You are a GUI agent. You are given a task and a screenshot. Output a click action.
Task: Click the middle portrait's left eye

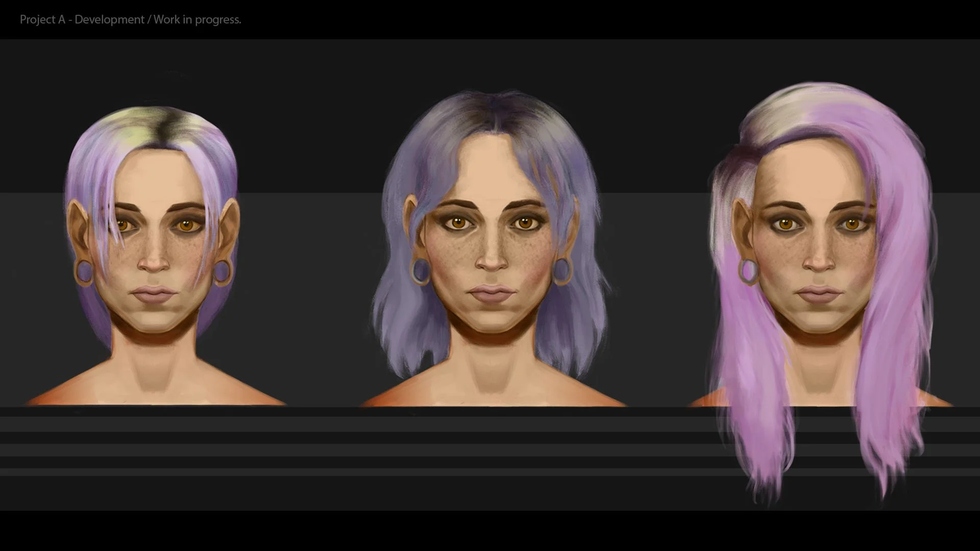pyautogui.click(x=458, y=223)
